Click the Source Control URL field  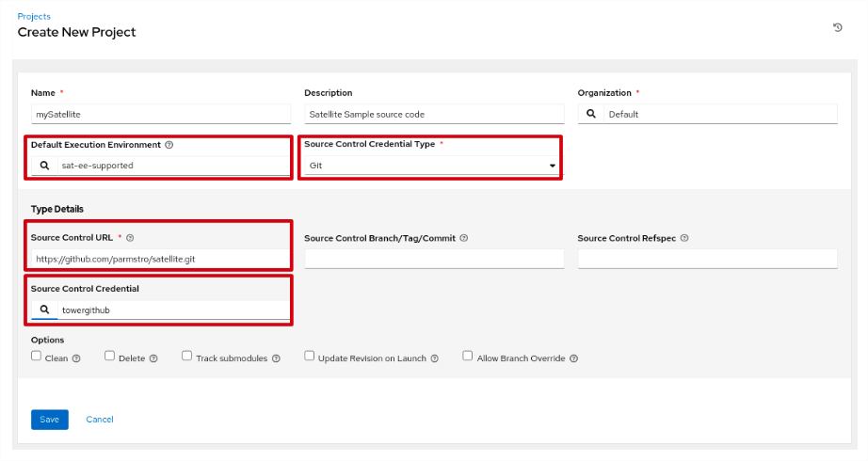coord(160,259)
